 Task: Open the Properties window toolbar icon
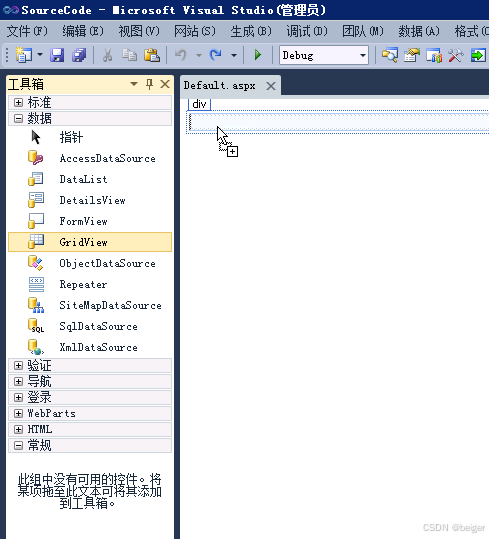(x=412, y=55)
